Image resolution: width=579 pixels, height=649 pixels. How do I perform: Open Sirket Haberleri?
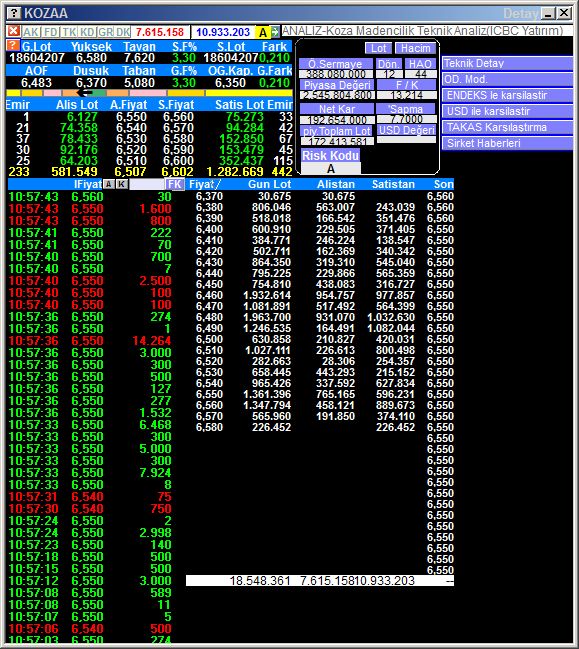(507, 143)
